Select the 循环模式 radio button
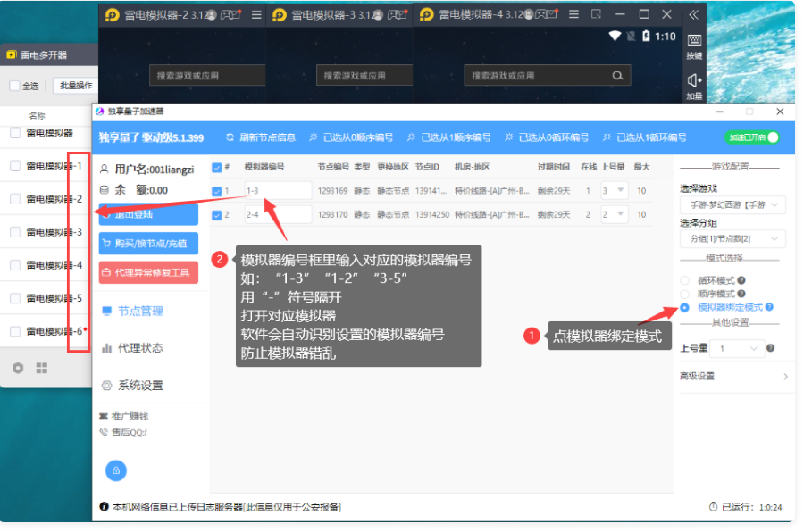Screen dimensions: 812x532 [685, 280]
